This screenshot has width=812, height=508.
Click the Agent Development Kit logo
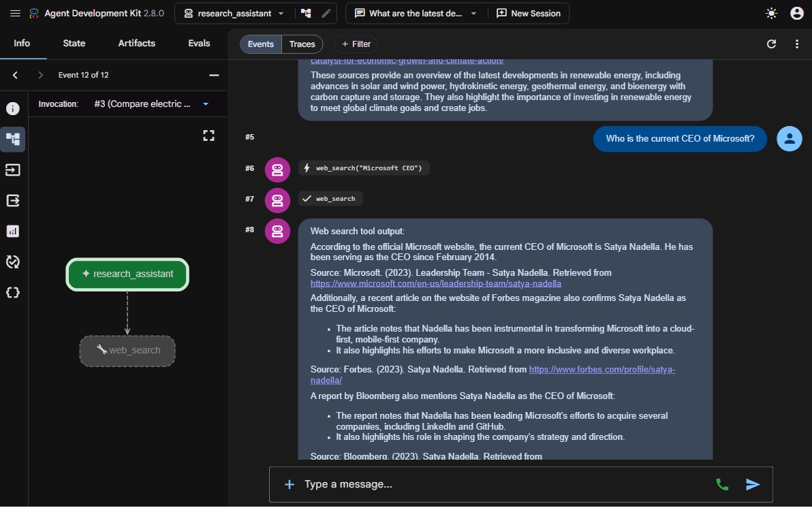coord(34,14)
